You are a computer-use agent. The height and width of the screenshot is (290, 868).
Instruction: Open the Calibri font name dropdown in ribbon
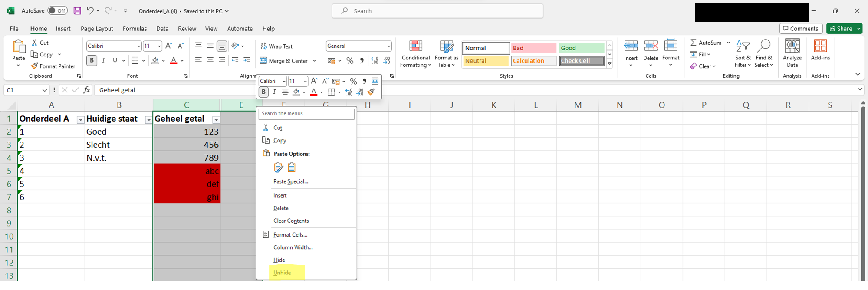point(138,46)
